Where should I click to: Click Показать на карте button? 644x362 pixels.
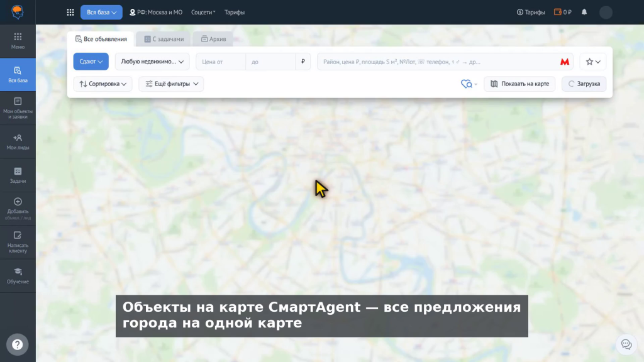519,84
